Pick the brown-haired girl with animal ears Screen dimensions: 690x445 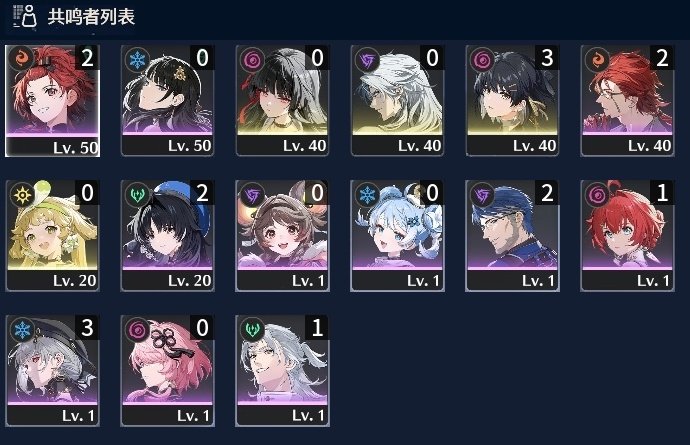pyautogui.click(x=282, y=235)
